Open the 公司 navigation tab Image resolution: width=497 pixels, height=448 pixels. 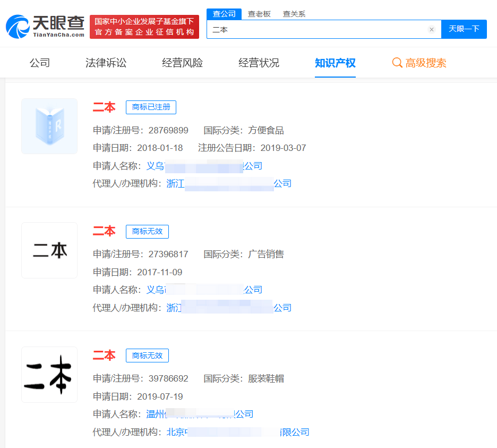(40, 62)
